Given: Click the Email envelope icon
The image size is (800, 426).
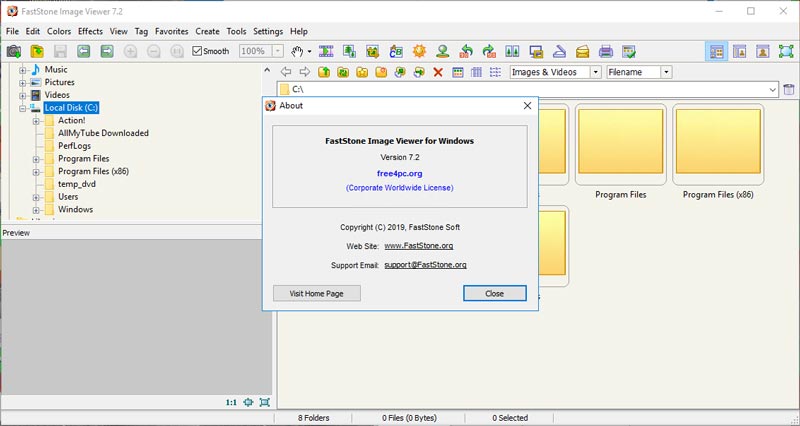Looking at the screenshot, I should pyautogui.click(x=582, y=51).
